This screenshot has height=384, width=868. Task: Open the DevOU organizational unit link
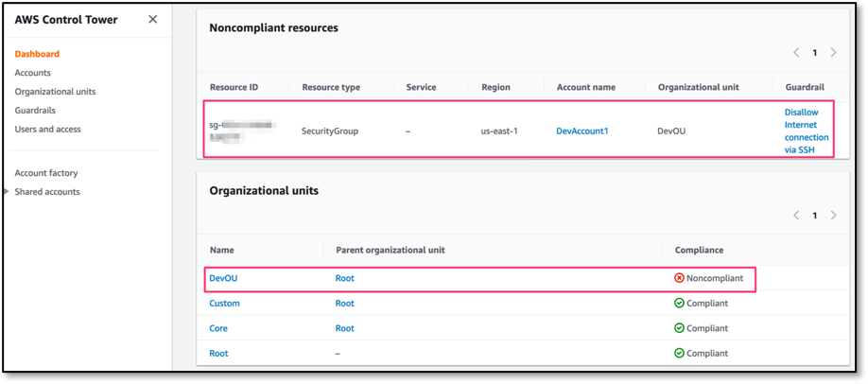223,278
